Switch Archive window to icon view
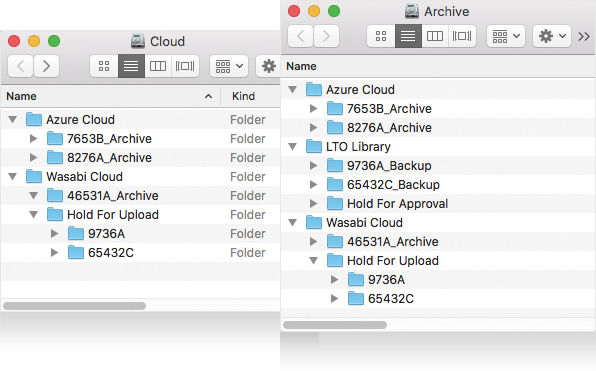The height and width of the screenshot is (371, 596). [381, 36]
